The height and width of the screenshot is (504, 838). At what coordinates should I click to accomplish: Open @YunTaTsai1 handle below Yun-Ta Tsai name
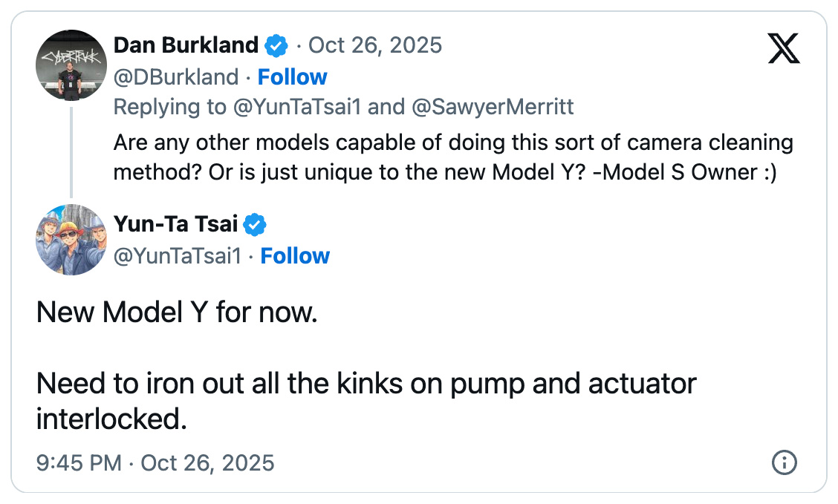click(x=178, y=256)
